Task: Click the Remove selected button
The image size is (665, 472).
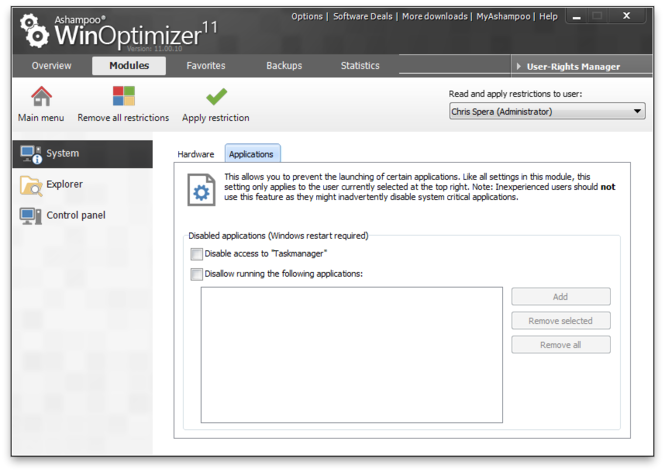Action: (561, 321)
